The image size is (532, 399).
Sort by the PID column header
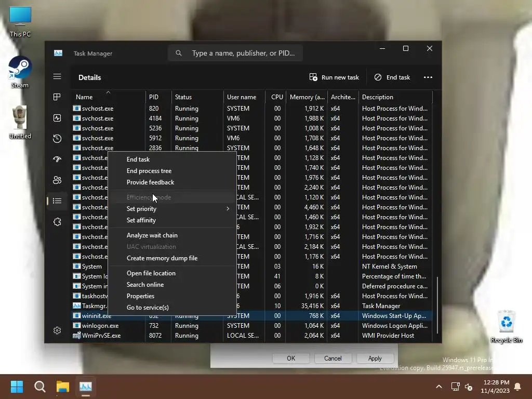pyautogui.click(x=158, y=97)
